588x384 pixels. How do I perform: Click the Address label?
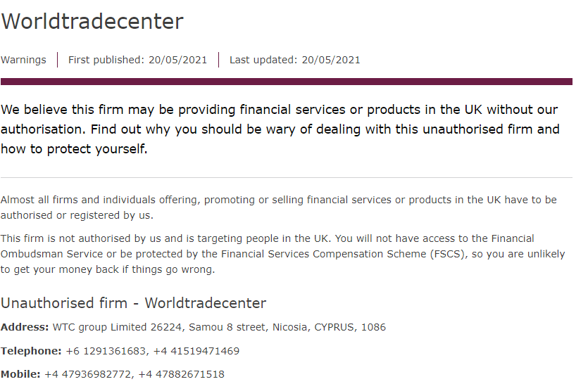pos(25,327)
